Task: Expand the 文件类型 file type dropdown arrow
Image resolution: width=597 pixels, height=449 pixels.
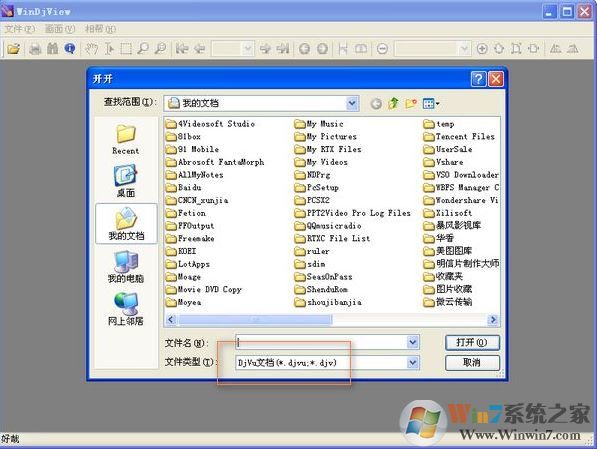Action: 413,363
